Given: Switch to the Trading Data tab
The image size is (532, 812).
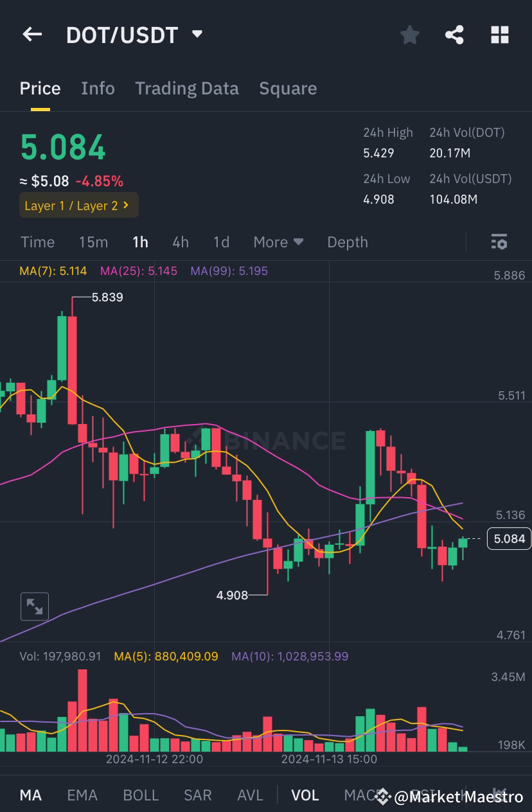Looking at the screenshot, I should (x=186, y=88).
